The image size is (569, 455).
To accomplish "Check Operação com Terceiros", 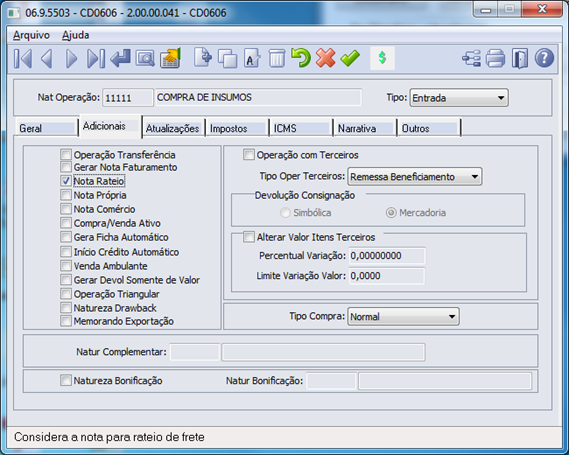I will click(x=249, y=155).
